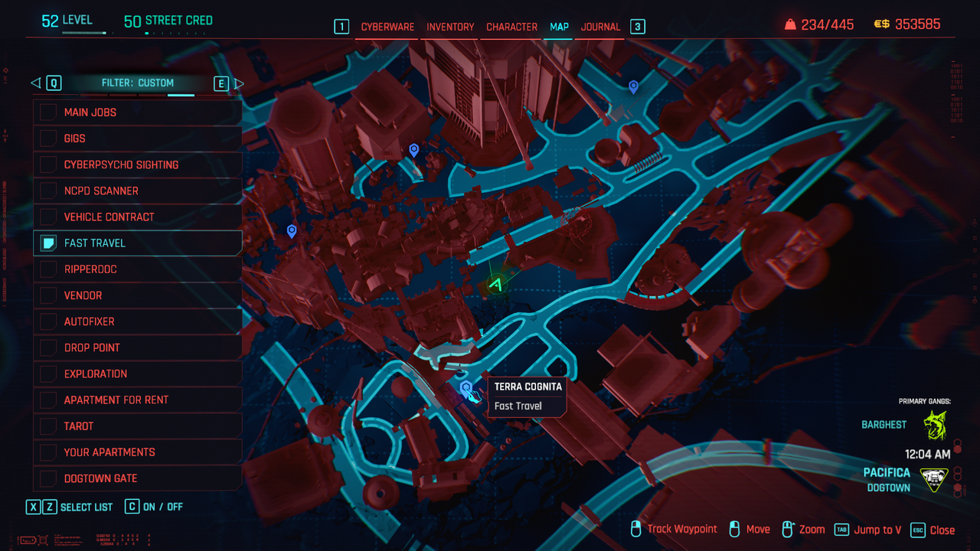Click the Dogtown district badge icon
This screenshot has width=980, height=551.
pos(934,480)
